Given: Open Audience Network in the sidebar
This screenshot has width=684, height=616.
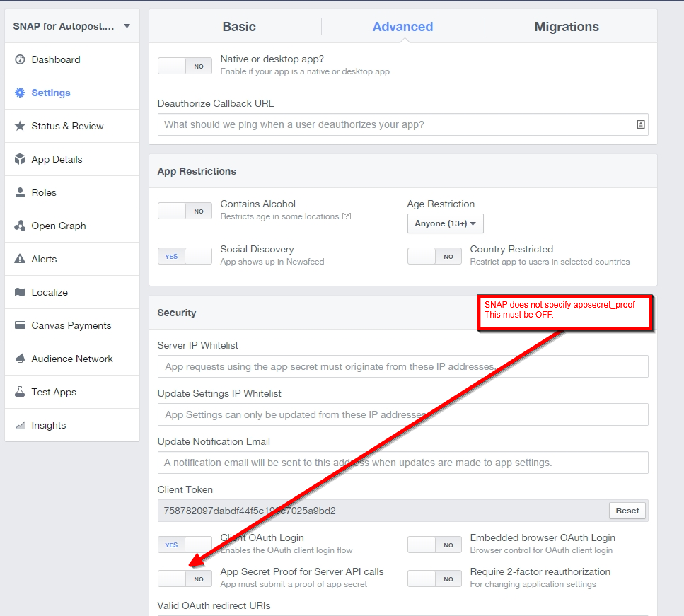Looking at the screenshot, I should pyautogui.click(x=72, y=358).
